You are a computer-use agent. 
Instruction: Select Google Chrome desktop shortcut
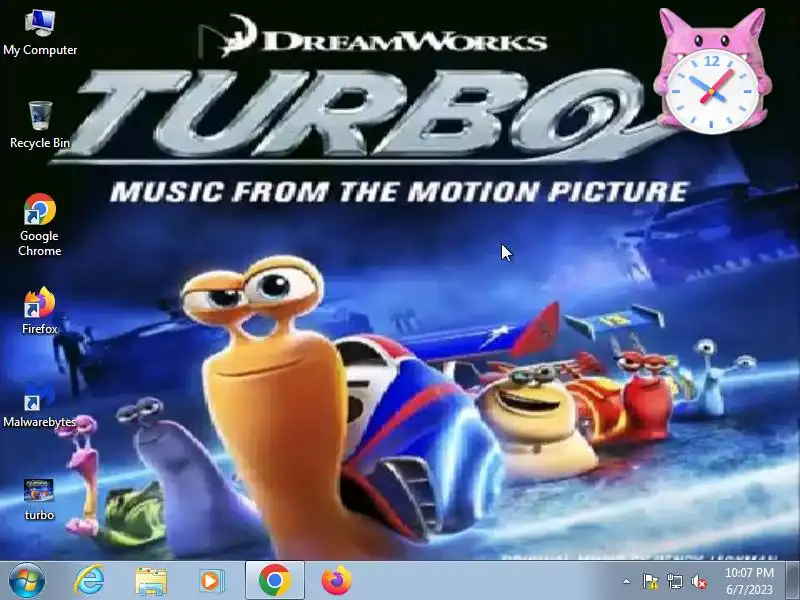coord(40,225)
